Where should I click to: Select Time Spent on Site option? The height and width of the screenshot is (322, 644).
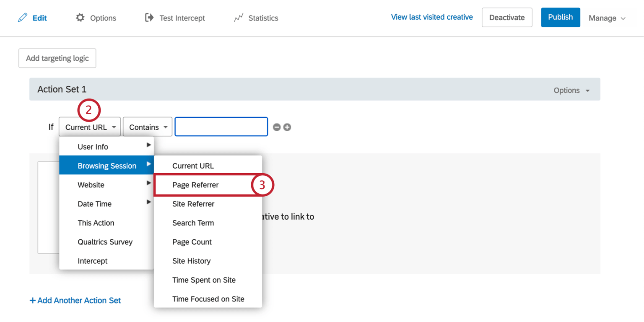[204, 280]
